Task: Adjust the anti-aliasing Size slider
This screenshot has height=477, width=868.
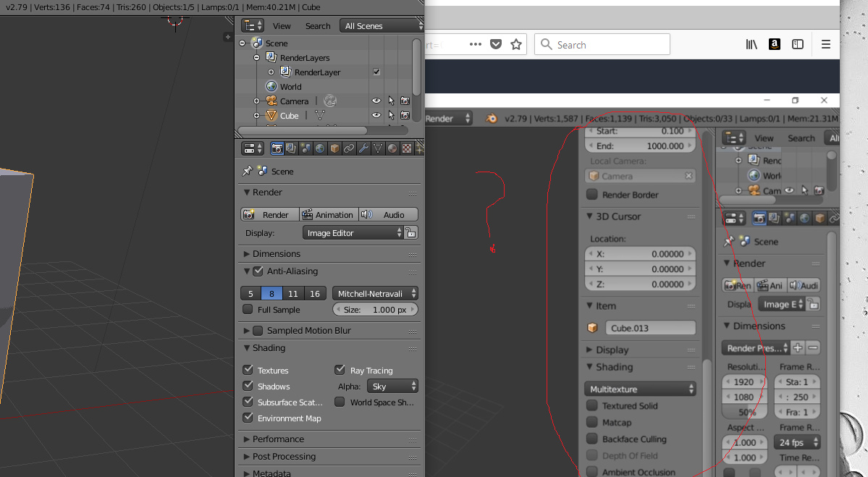Action: 375,309
